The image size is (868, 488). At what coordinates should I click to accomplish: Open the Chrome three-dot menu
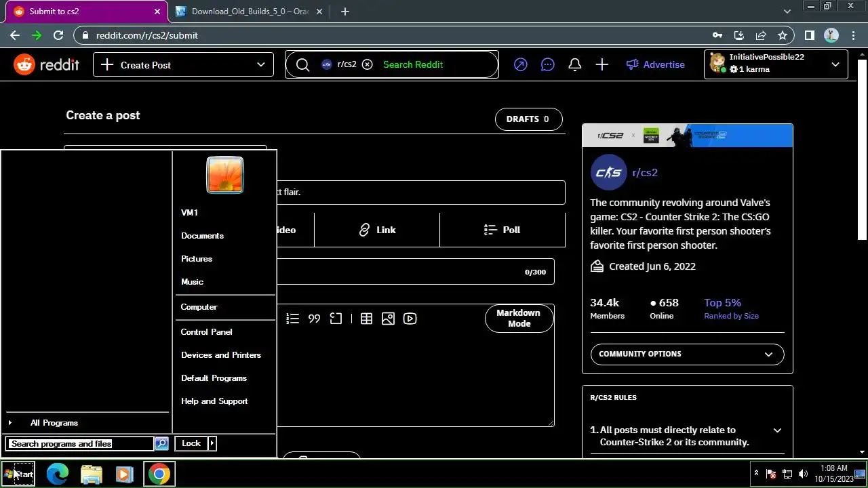(x=853, y=35)
